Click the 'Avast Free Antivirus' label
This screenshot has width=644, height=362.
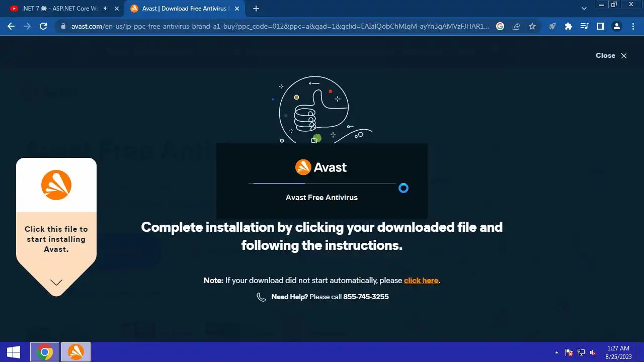[x=321, y=198]
